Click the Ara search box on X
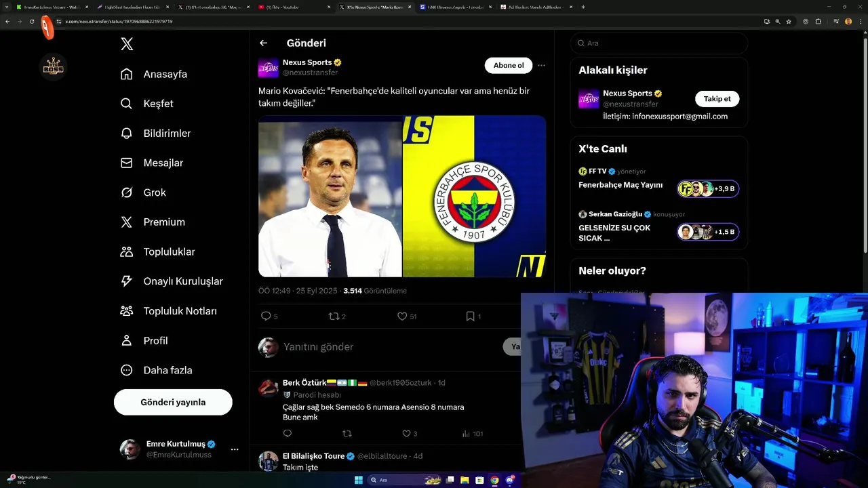 pyautogui.click(x=659, y=43)
